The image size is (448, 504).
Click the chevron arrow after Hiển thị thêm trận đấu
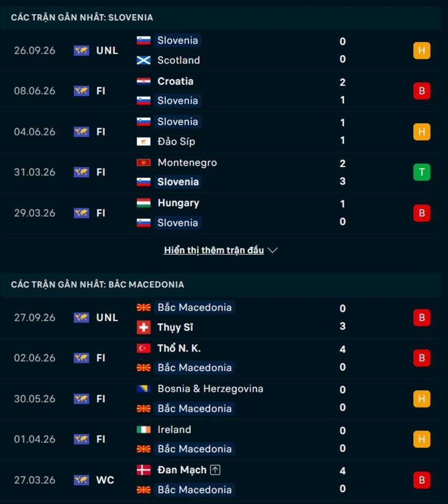(272, 250)
